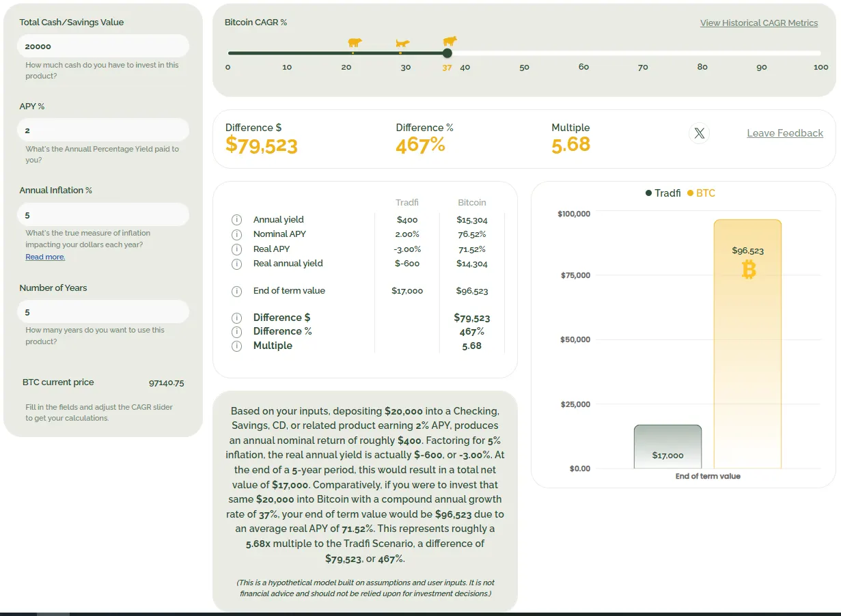Set CAGR slider to the 70 mark
Viewport: 841px width, 616px height.
[x=643, y=53]
